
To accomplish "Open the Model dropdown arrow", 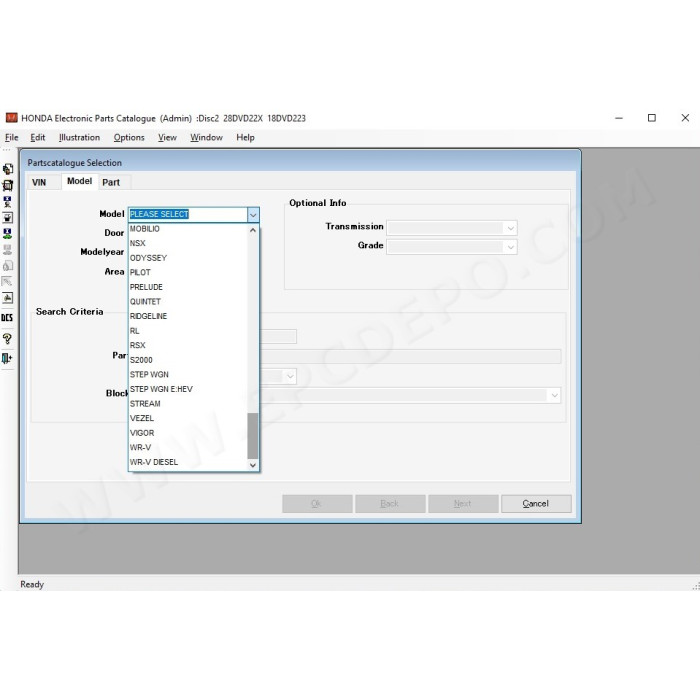I will 253,215.
